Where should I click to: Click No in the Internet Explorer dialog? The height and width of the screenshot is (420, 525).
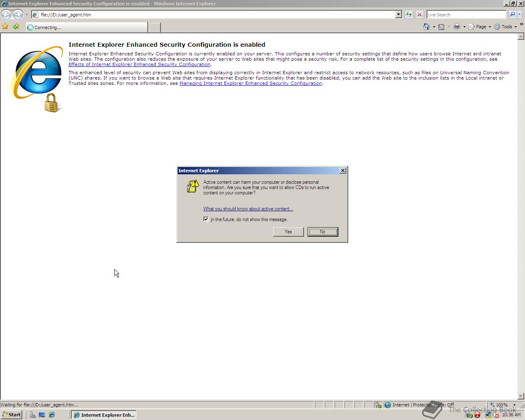[323, 232]
